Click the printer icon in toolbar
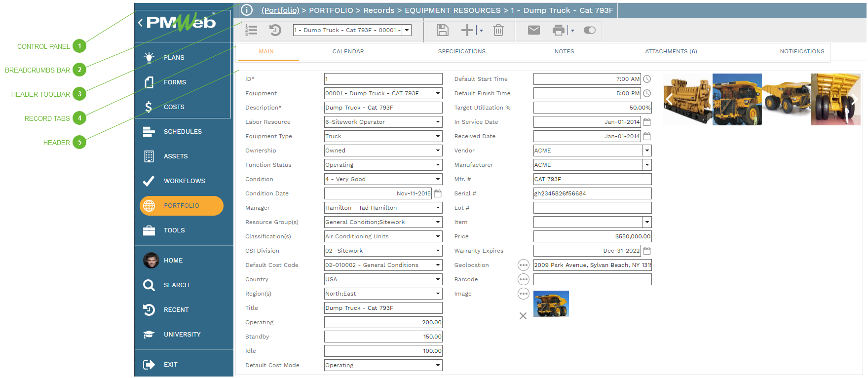 point(558,31)
